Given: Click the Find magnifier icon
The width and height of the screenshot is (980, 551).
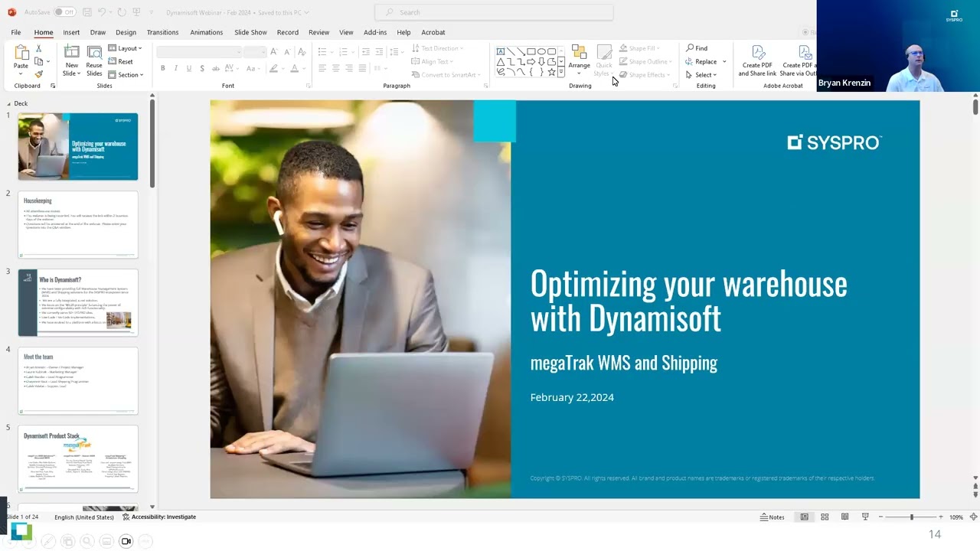Looking at the screenshot, I should point(690,48).
